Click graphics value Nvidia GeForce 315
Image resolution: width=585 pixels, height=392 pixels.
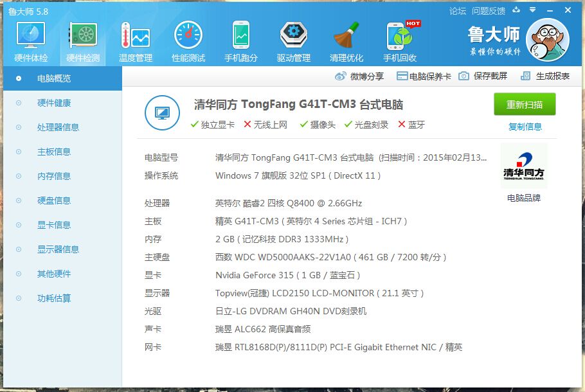287,275
